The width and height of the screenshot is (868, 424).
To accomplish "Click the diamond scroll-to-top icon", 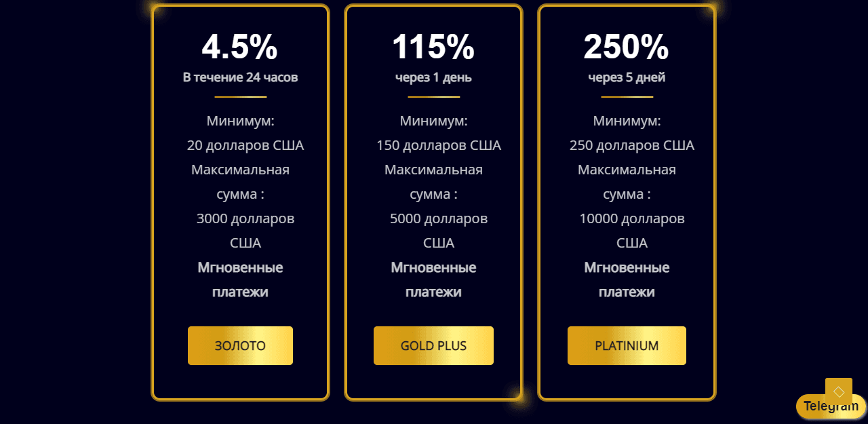I will pyautogui.click(x=838, y=391).
